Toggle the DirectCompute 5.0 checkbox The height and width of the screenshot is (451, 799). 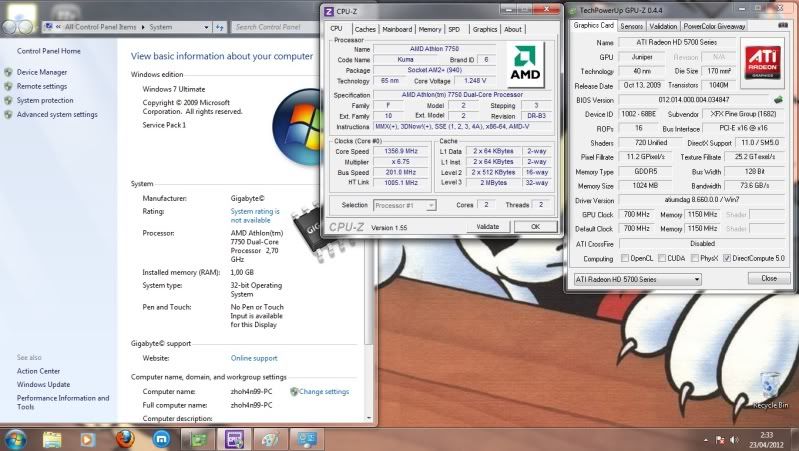click(x=727, y=258)
